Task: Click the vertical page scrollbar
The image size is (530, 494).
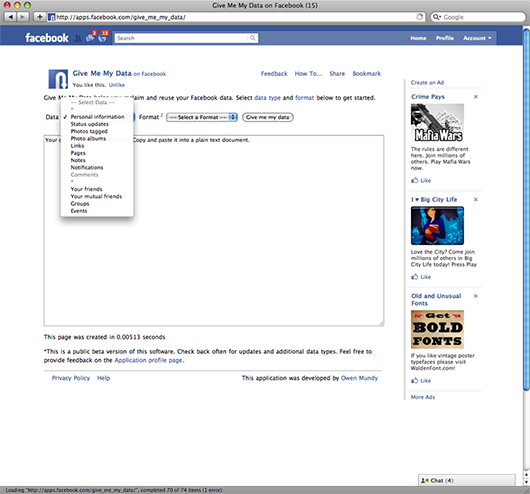Action: click(x=526, y=210)
